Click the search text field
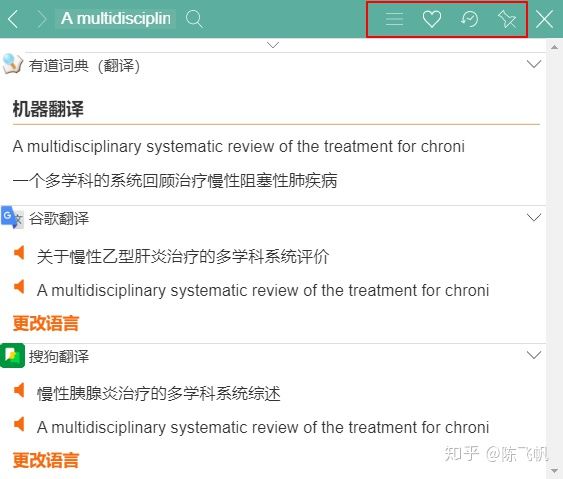The height and width of the screenshot is (479, 563). [116, 19]
